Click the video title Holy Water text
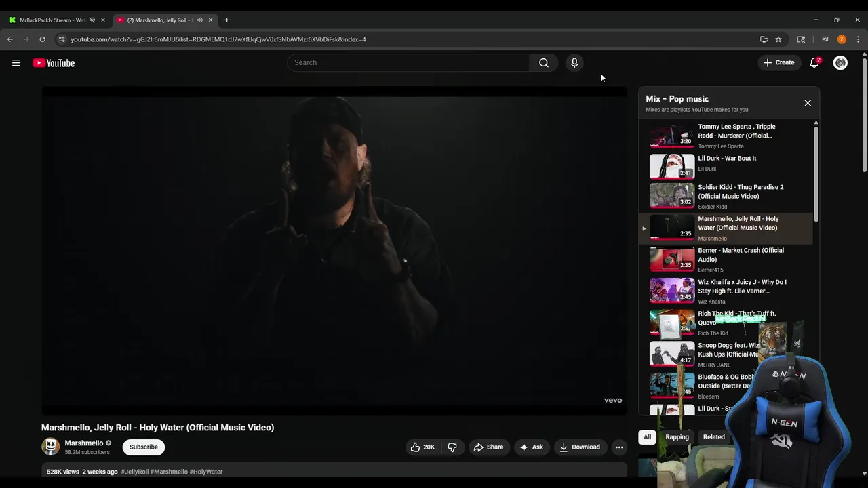 158,428
